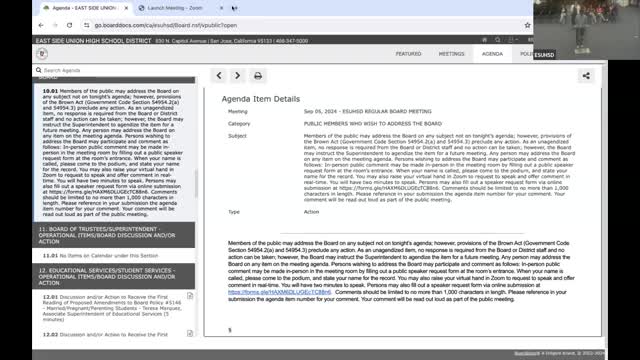Open the attachment icon beside item 12.01
Image resolution: width=640 pixels, height=360 pixels.
coord(190,296)
